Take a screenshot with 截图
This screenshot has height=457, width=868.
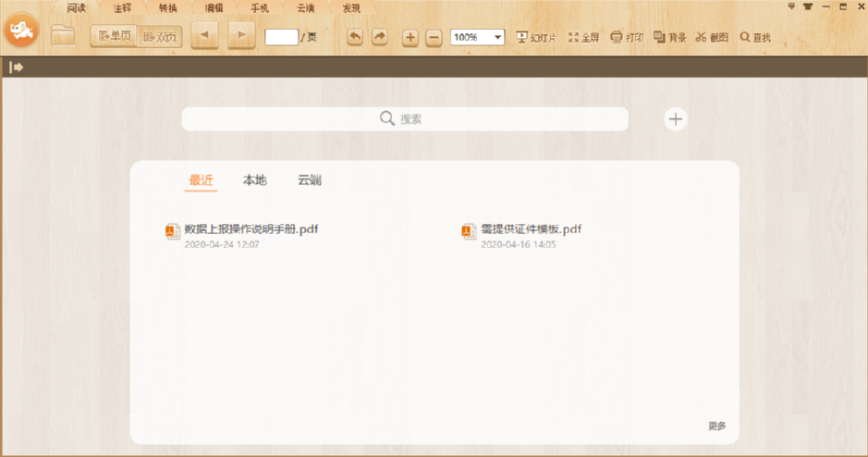(x=712, y=37)
